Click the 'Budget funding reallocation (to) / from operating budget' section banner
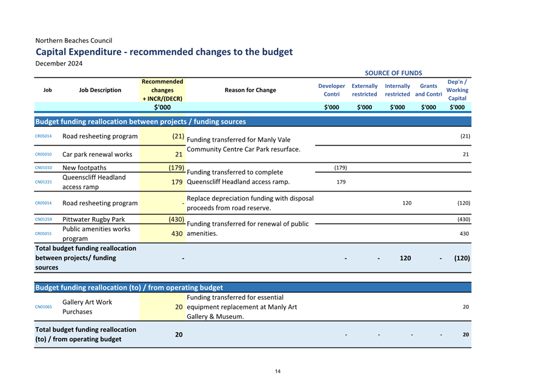The image size is (555, 392). (x=253, y=288)
